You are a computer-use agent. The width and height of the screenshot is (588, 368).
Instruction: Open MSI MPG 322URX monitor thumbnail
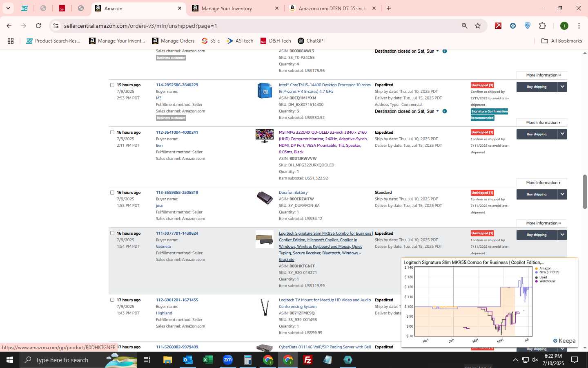[265, 136]
